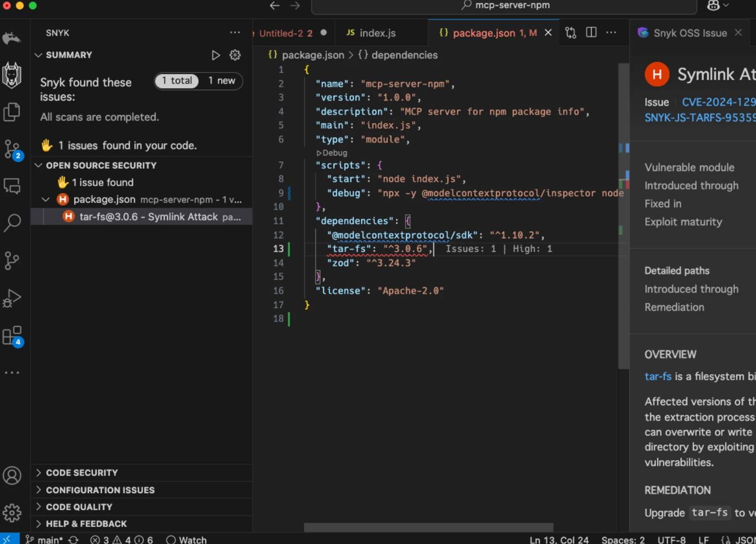The width and height of the screenshot is (756, 544).
Task: Expand the Code Security section
Action: point(82,473)
